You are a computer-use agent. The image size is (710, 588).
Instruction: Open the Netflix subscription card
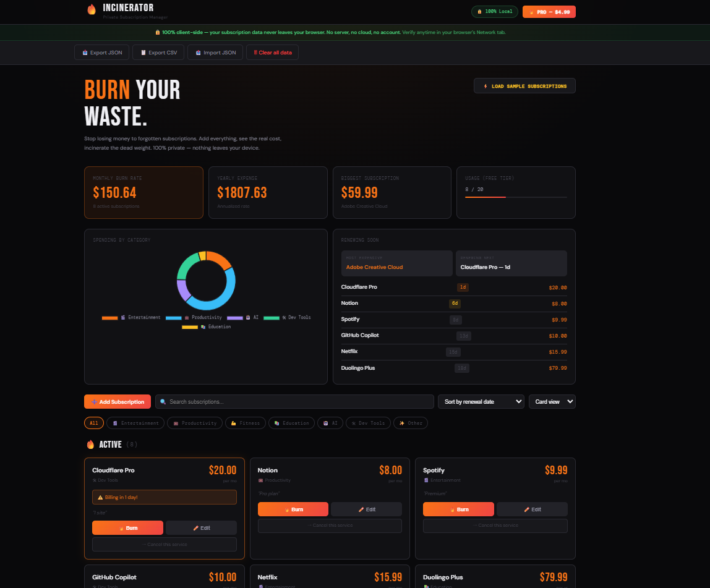(330, 576)
